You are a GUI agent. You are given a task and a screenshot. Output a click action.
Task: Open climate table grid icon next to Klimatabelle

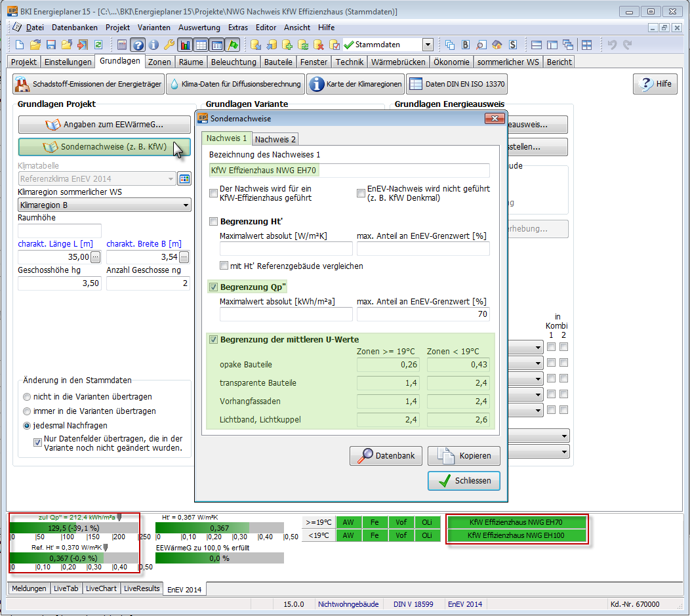[x=184, y=178]
